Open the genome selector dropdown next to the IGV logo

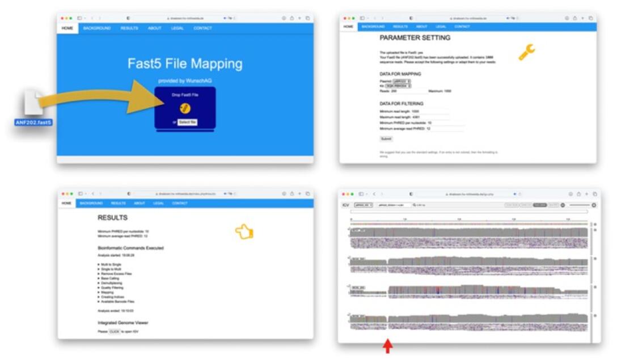pos(363,205)
